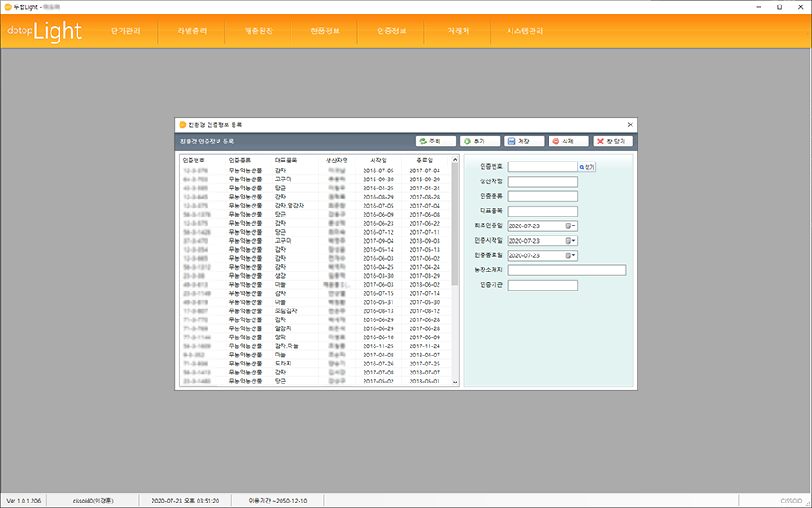Open the 단가관리 menu

tap(125, 31)
